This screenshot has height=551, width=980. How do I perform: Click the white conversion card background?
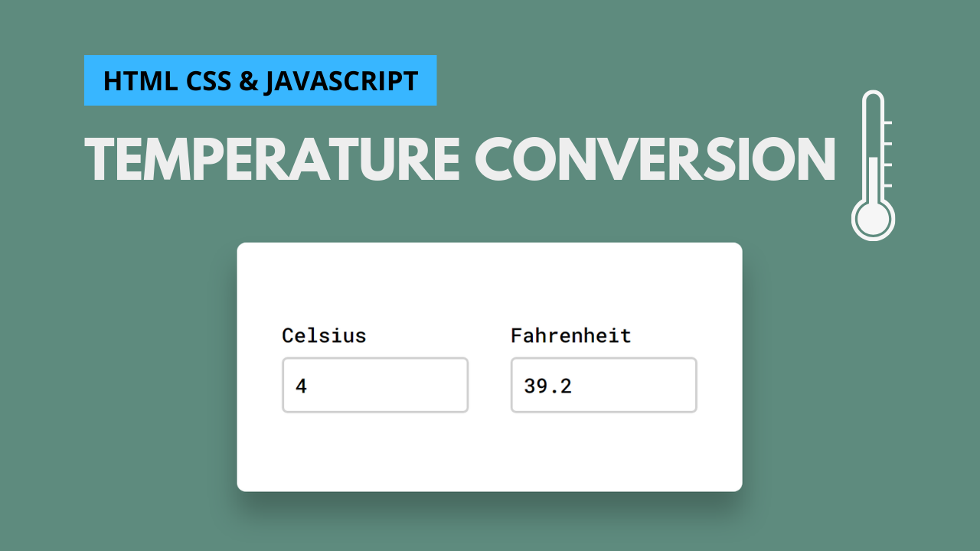click(x=490, y=455)
